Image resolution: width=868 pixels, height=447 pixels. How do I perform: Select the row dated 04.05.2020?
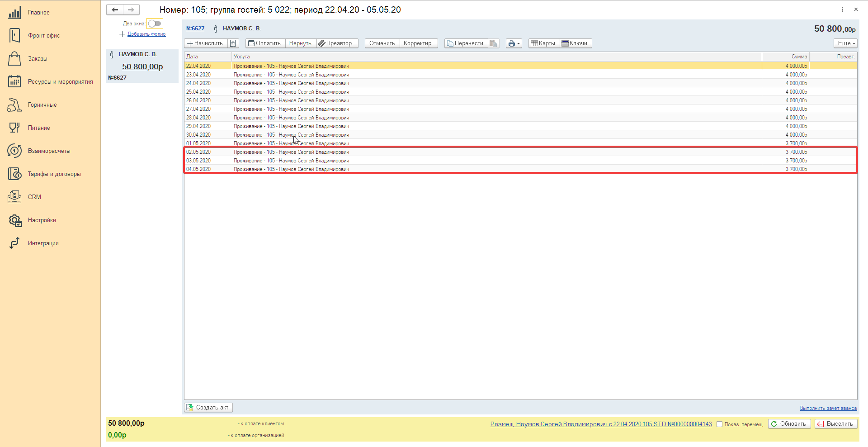[520, 169]
